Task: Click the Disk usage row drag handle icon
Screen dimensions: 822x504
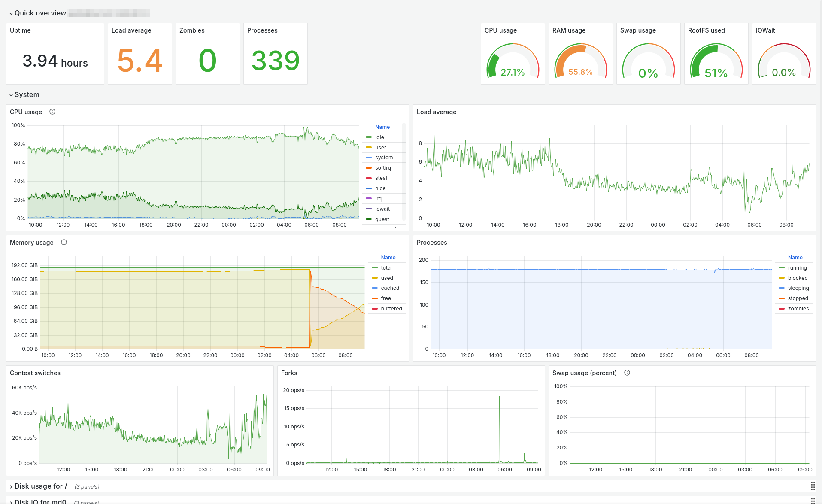Action: pyautogui.click(x=813, y=486)
